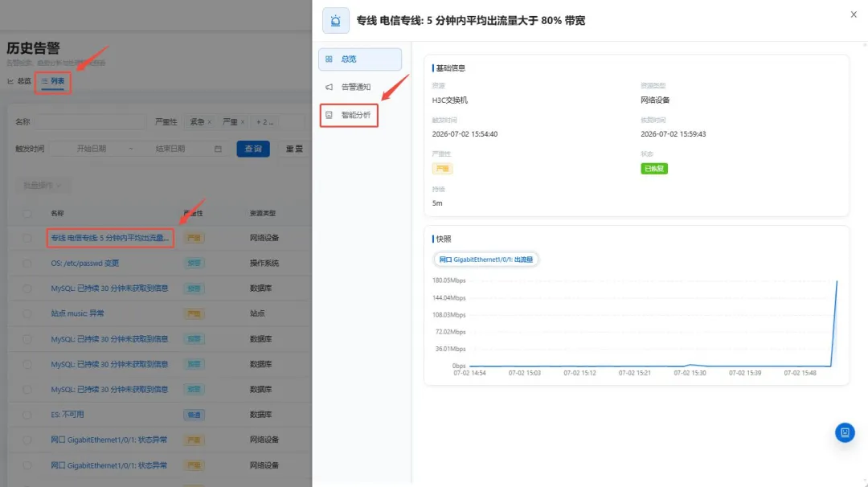Check the box for 站点 music: 异常 row
Viewport: 868px width, 487px height.
coord(27,313)
